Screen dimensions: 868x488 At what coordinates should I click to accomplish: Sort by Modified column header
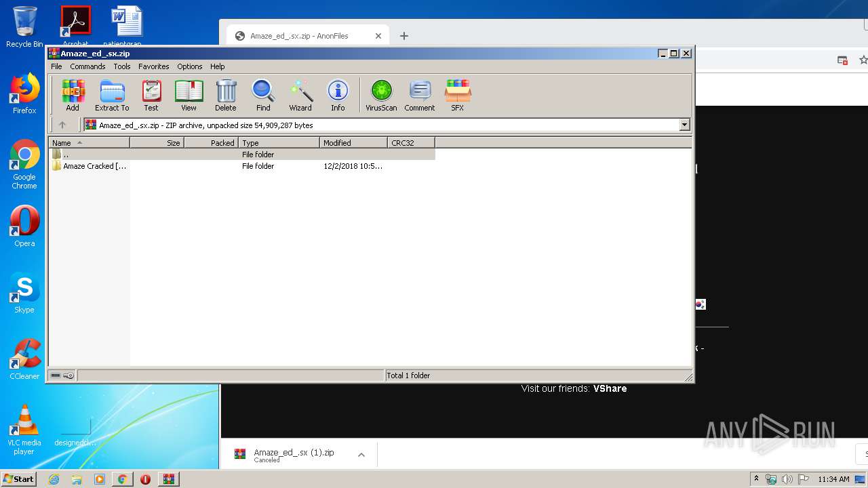pyautogui.click(x=353, y=142)
